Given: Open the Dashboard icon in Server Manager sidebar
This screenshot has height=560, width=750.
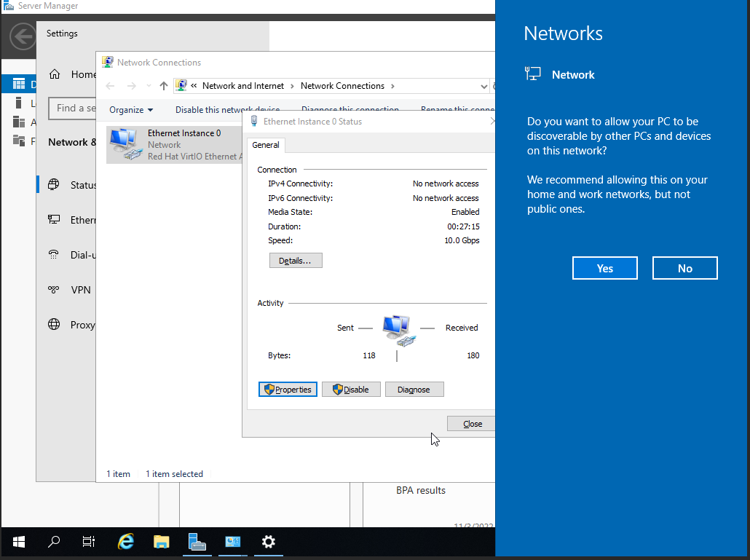Looking at the screenshot, I should click(19, 84).
